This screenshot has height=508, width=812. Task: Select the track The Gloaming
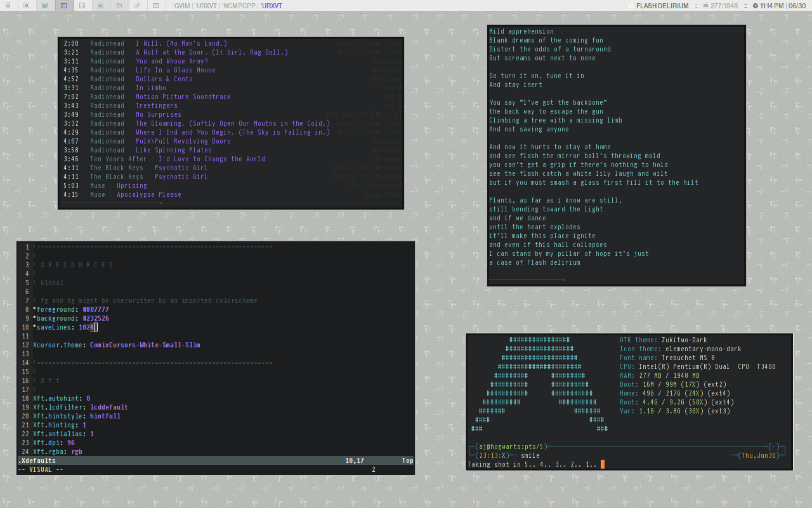tap(233, 123)
